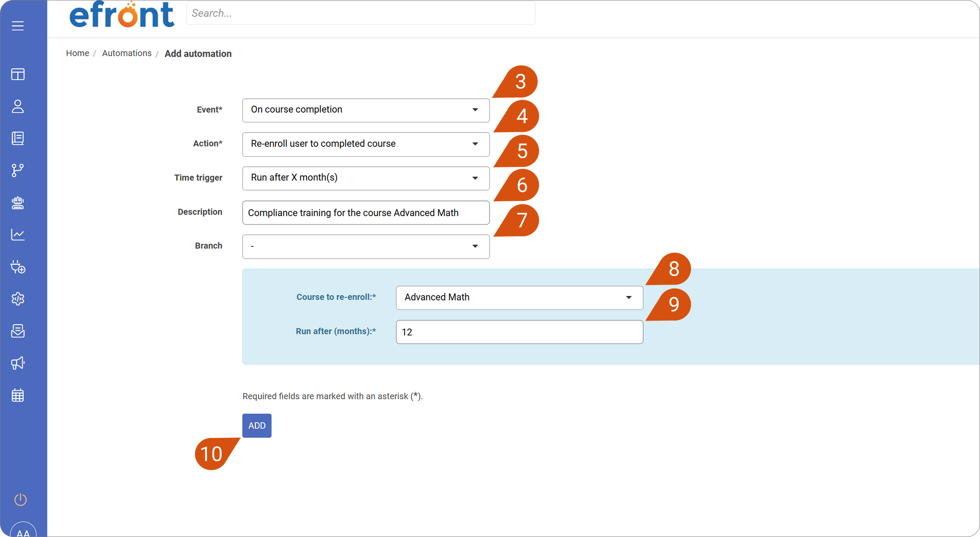Open the Branches icon in sidebar

pyautogui.click(x=18, y=170)
